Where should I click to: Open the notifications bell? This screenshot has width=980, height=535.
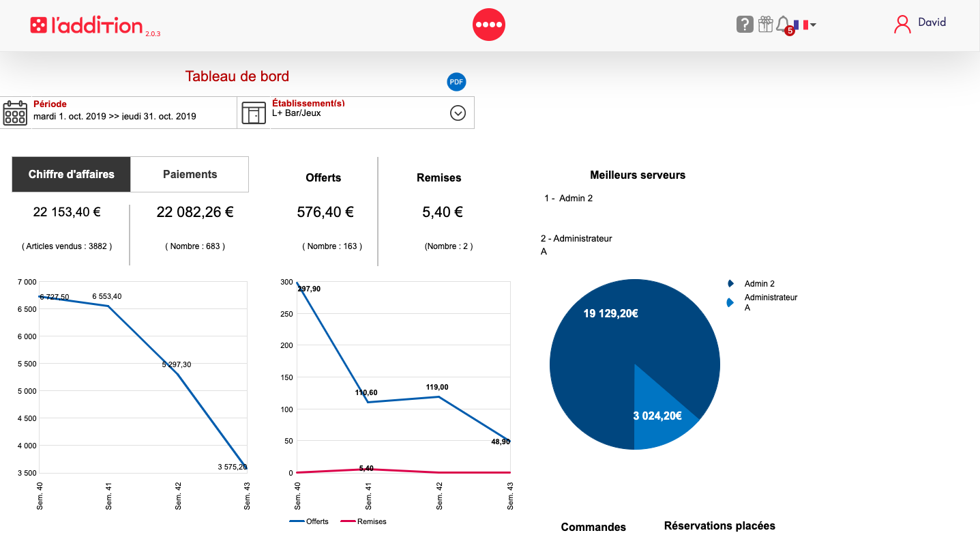(783, 25)
